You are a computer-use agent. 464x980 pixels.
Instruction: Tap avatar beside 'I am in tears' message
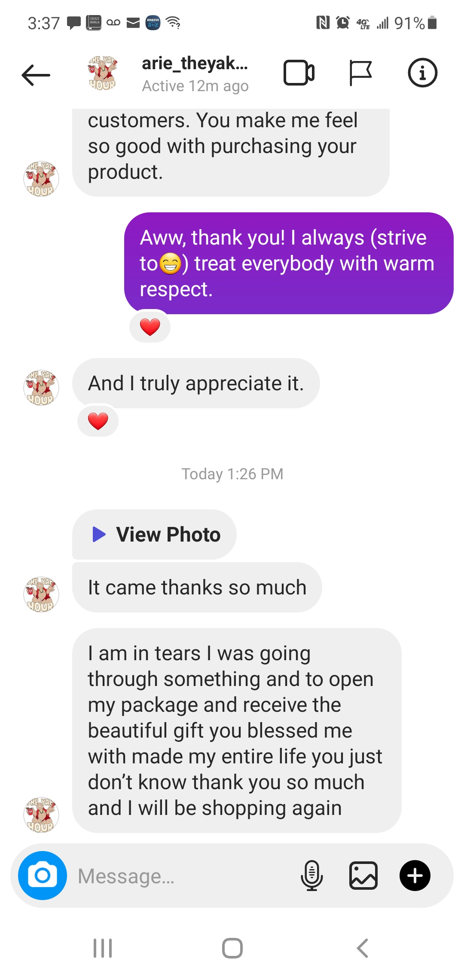[x=41, y=815]
